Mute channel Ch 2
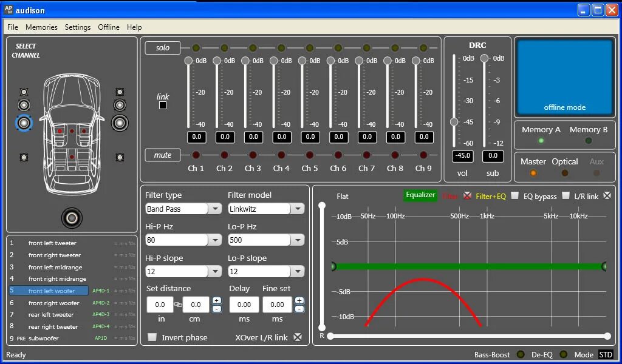This screenshot has width=622, height=364. click(225, 155)
